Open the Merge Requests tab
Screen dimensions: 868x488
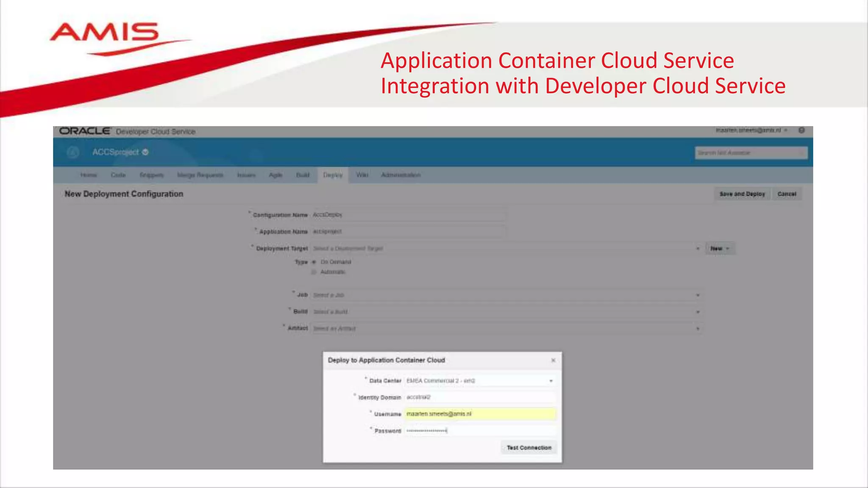pyautogui.click(x=200, y=175)
